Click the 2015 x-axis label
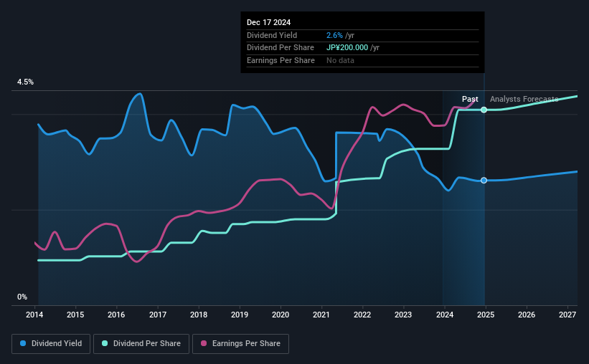The height and width of the screenshot is (364, 589). pyautogui.click(x=75, y=315)
